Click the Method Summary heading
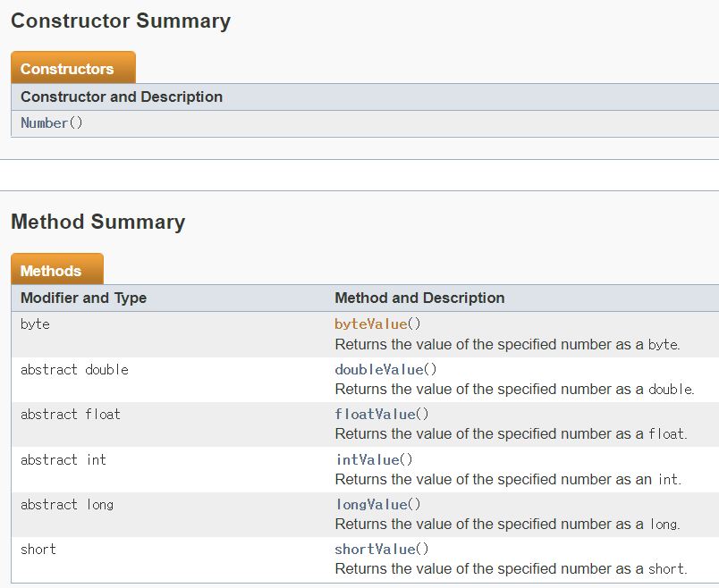Viewport: 719px width, 588px height. pyautogui.click(x=97, y=222)
